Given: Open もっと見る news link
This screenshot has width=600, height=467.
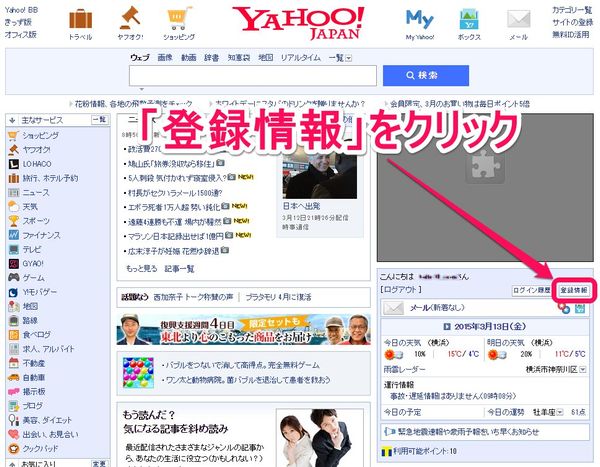Looking at the screenshot, I should 142,269.
